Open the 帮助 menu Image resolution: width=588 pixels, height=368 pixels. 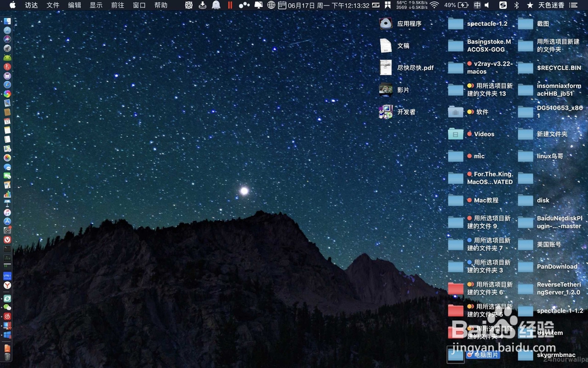[161, 5]
